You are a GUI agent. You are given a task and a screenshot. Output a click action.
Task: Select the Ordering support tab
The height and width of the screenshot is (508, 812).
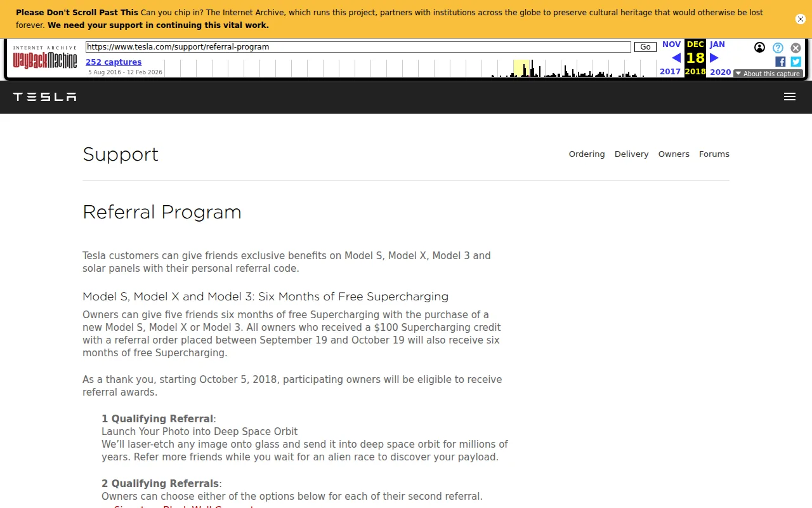tap(587, 154)
